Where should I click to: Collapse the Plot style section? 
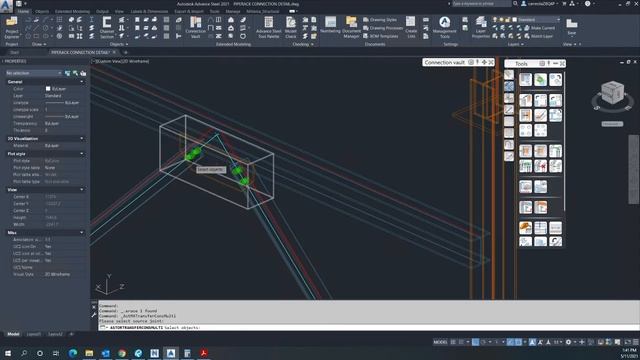click(x=82, y=153)
